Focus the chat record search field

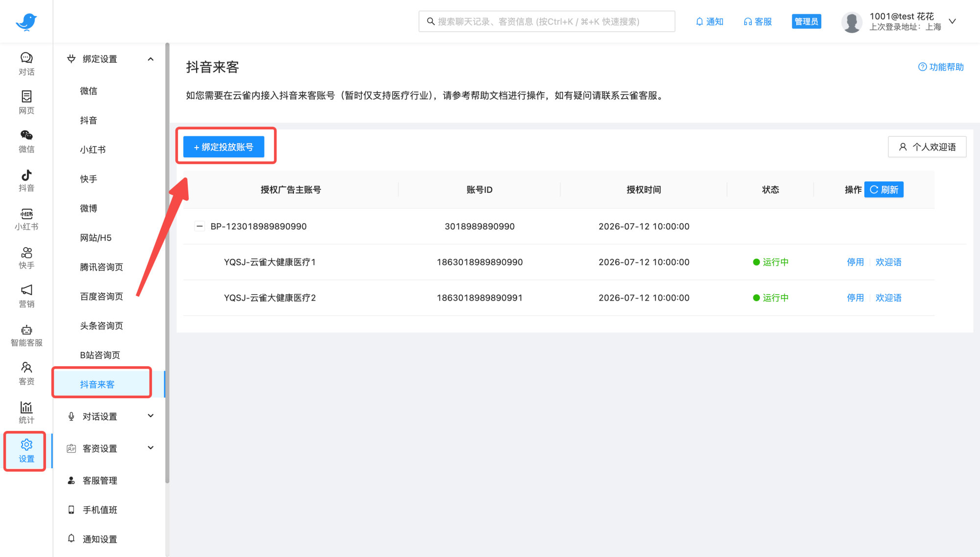click(547, 22)
